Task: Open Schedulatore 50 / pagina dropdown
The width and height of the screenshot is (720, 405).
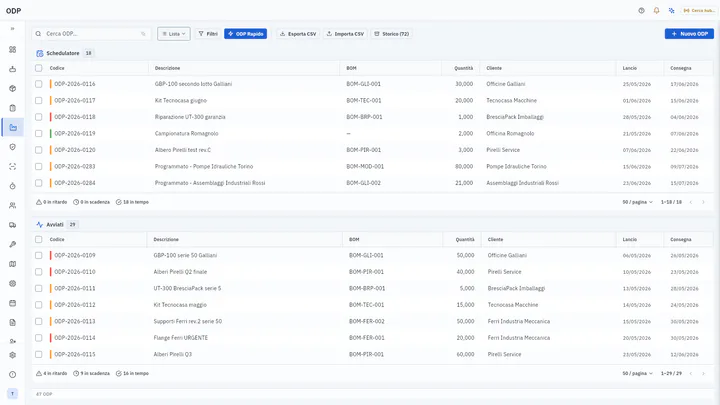Action: pos(637,202)
